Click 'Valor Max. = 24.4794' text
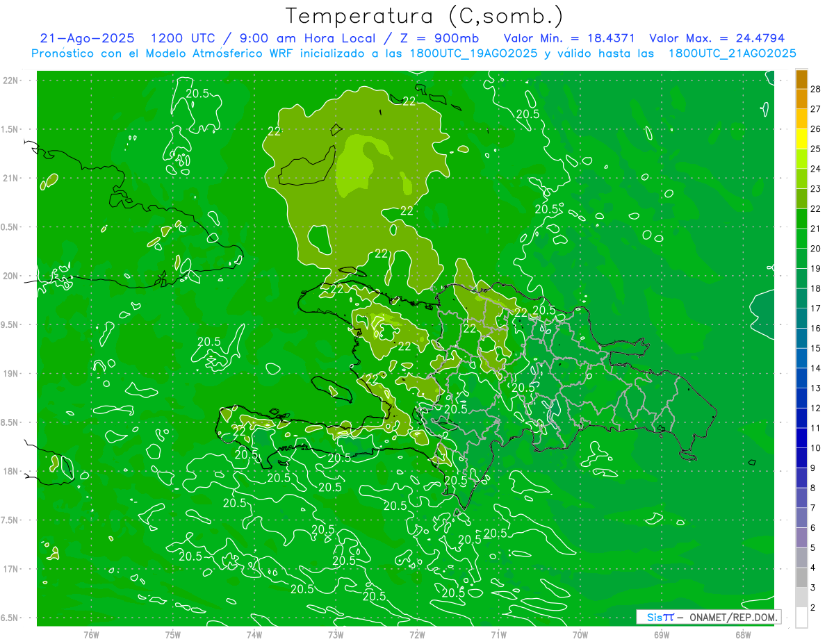Screen dimensions: 834x644 [717, 38]
